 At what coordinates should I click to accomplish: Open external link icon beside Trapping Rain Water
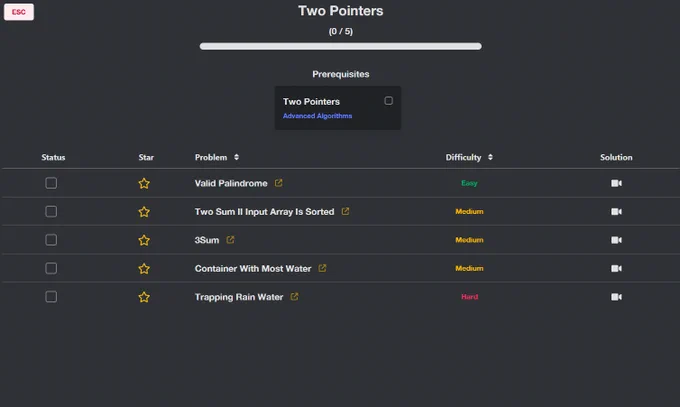point(294,296)
